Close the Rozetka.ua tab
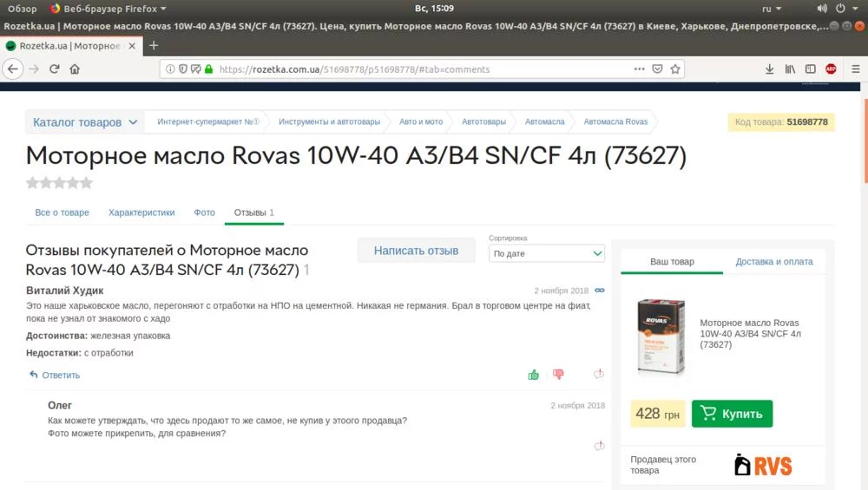 pyautogui.click(x=132, y=46)
